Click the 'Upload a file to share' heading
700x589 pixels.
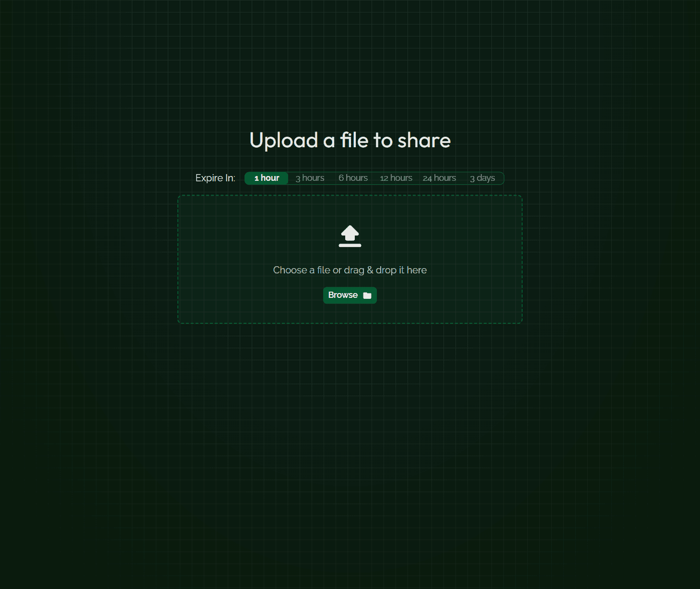click(350, 140)
